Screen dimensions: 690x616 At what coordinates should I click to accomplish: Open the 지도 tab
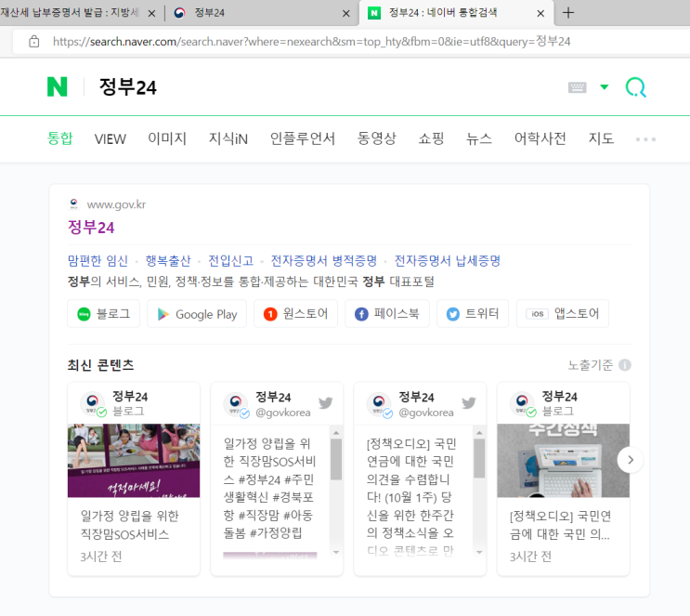click(x=601, y=138)
